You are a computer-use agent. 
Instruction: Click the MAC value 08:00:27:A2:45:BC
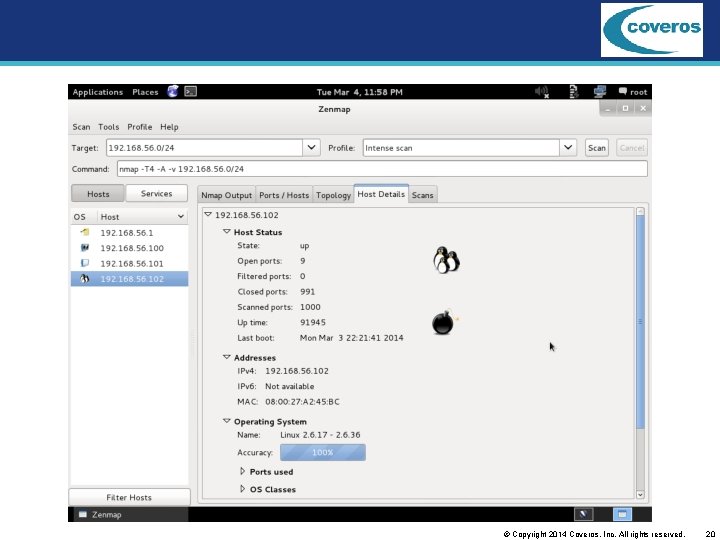tap(302, 402)
